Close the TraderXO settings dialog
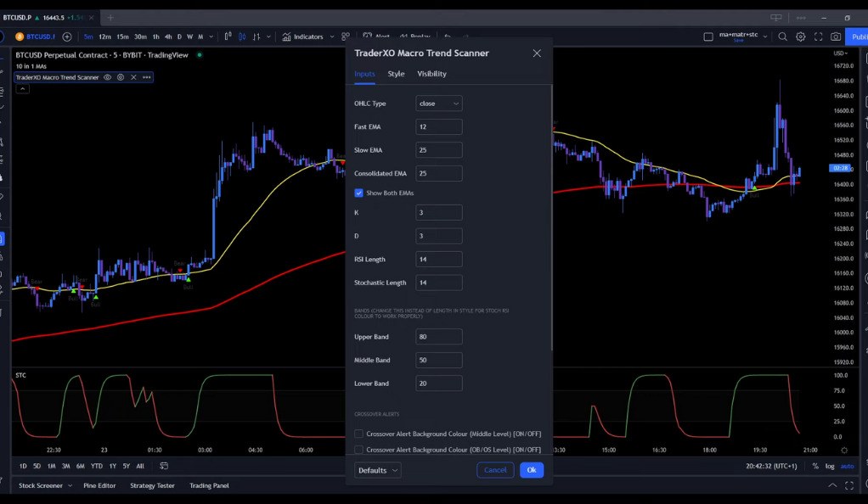Image resolution: width=868 pixels, height=504 pixels. pyautogui.click(x=537, y=53)
